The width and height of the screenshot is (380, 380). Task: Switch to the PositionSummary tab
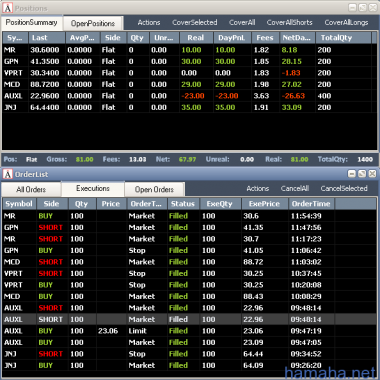click(x=32, y=23)
